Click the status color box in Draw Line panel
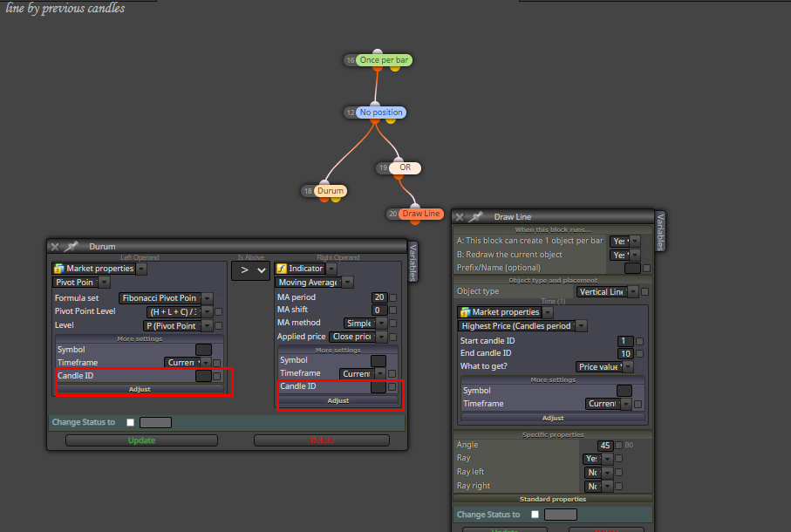Screen dimensions: 791x532 pos(561,515)
